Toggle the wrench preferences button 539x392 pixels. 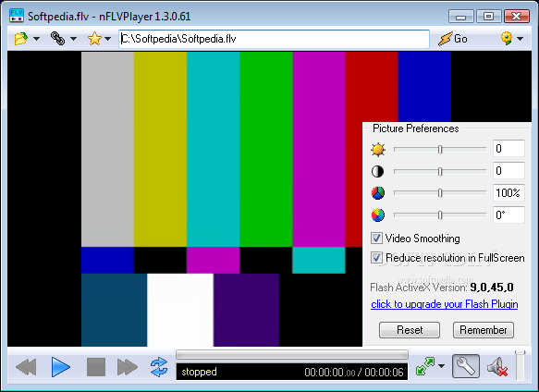(x=466, y=366)
